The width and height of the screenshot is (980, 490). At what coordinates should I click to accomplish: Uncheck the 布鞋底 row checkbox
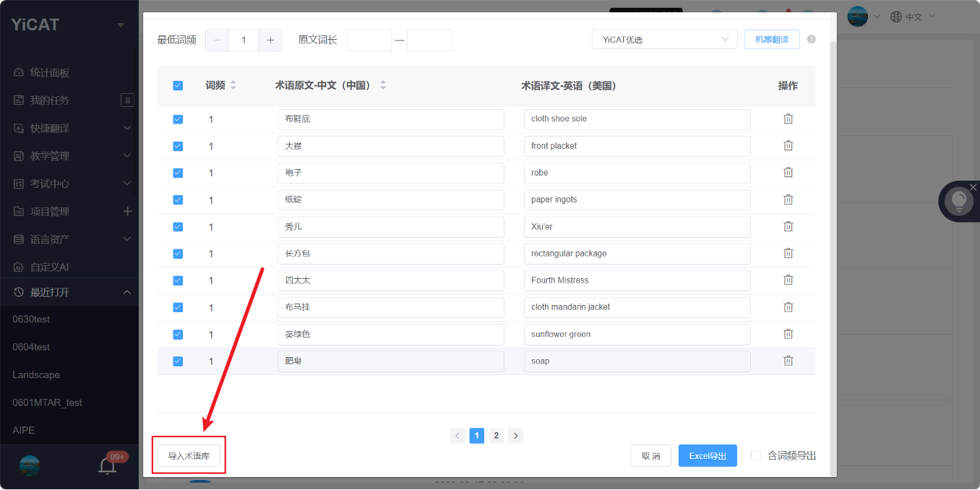pyautogui.click(x=178, y=119)
